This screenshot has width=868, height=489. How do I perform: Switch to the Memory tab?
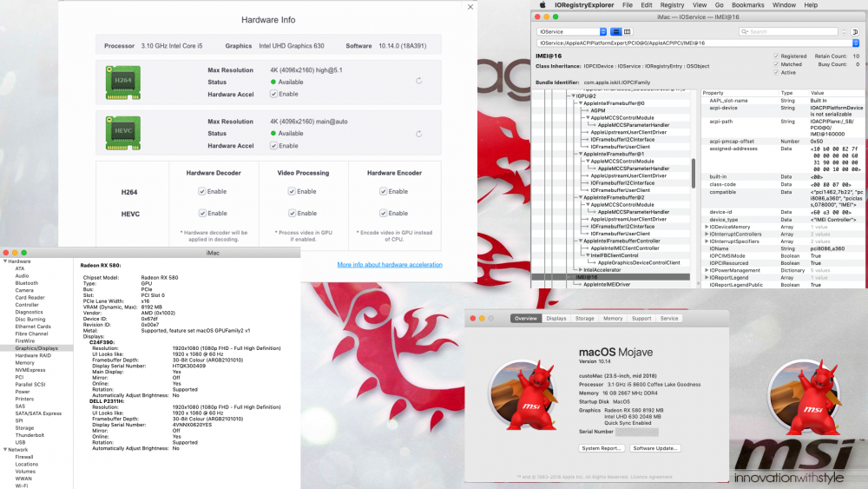point(613,319)
